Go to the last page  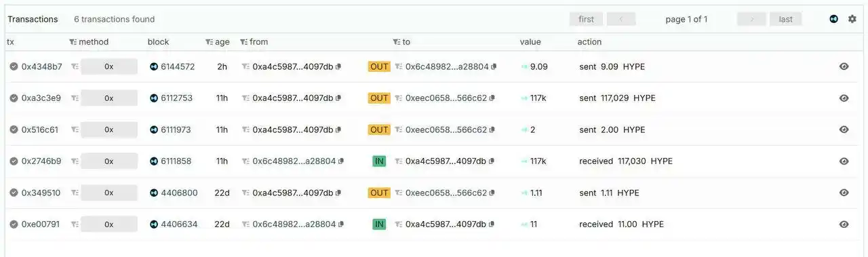[x=785, y=19]
